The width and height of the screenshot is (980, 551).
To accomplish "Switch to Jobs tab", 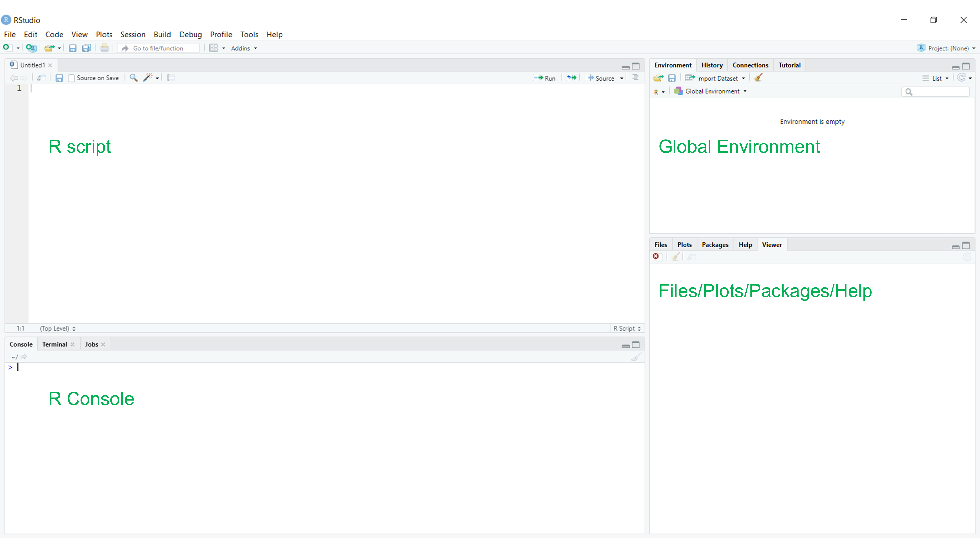I will coord(91,344).
